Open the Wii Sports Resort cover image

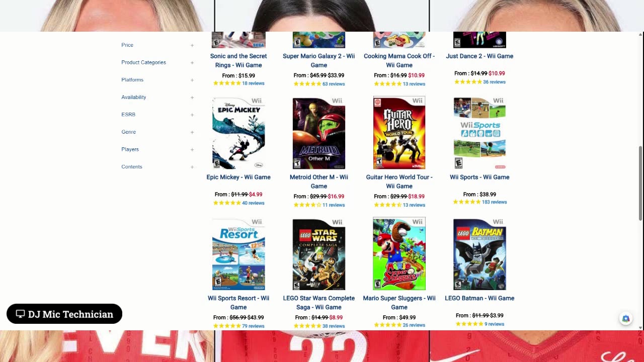tap(238, 254)
